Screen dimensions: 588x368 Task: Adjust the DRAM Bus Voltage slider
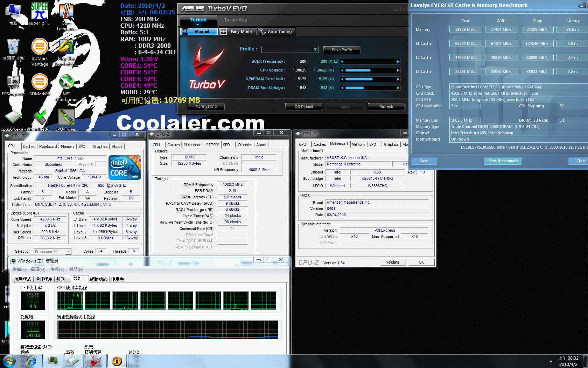(370, 88)
